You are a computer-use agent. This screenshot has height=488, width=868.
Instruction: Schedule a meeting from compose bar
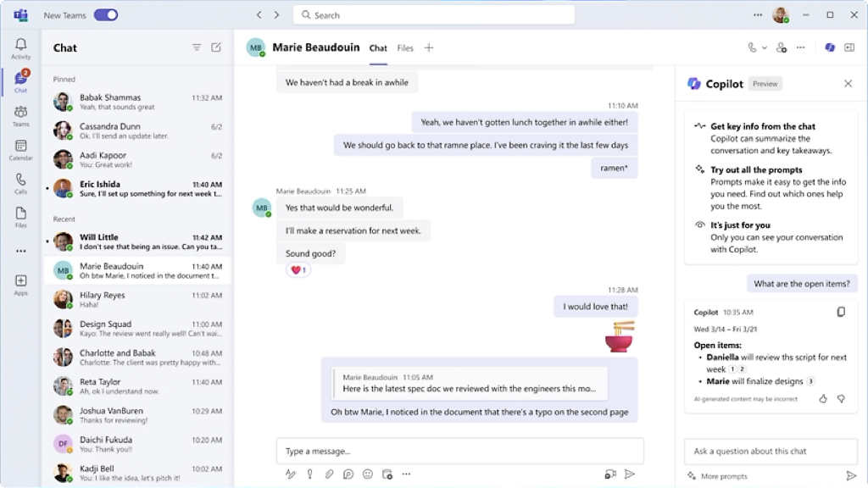pos(387,474)
